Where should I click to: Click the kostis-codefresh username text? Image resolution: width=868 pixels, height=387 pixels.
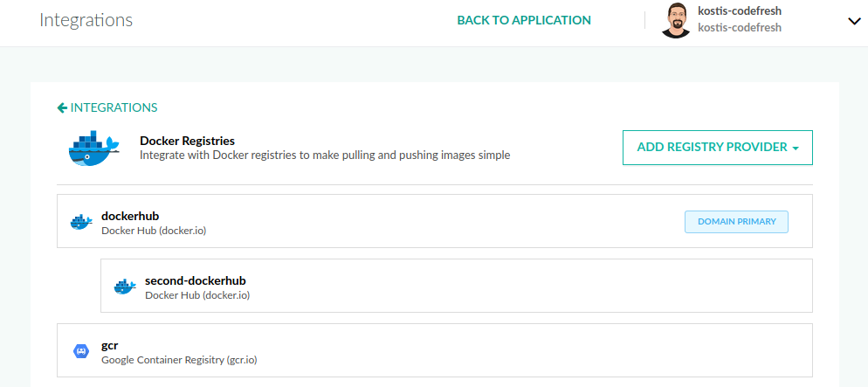click(740, 11)
